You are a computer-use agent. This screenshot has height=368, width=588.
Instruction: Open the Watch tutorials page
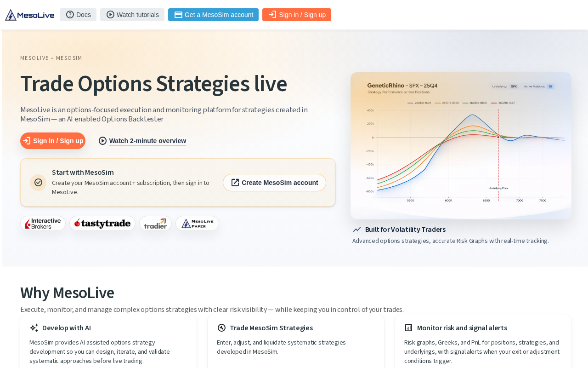pyautogui.click(x=132, y=15)
